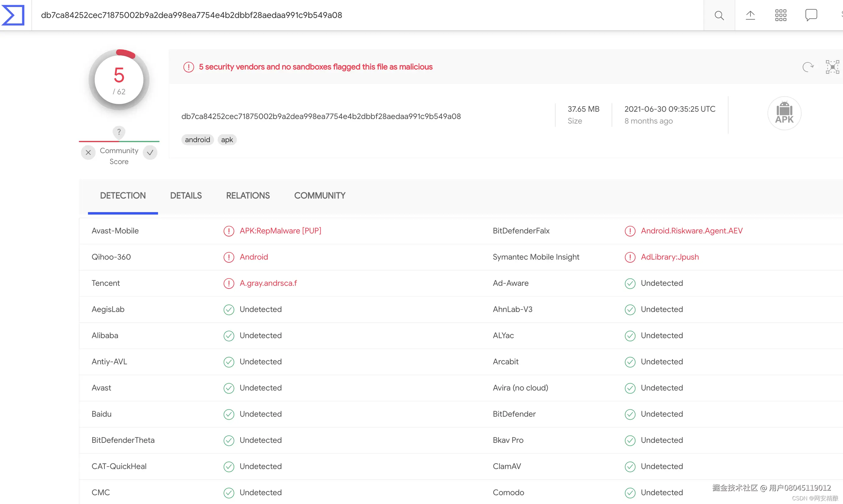The image size is (843, 504).
Task: Click the Symantec Mobile Insight vendor name
Action: pos(536,257)
